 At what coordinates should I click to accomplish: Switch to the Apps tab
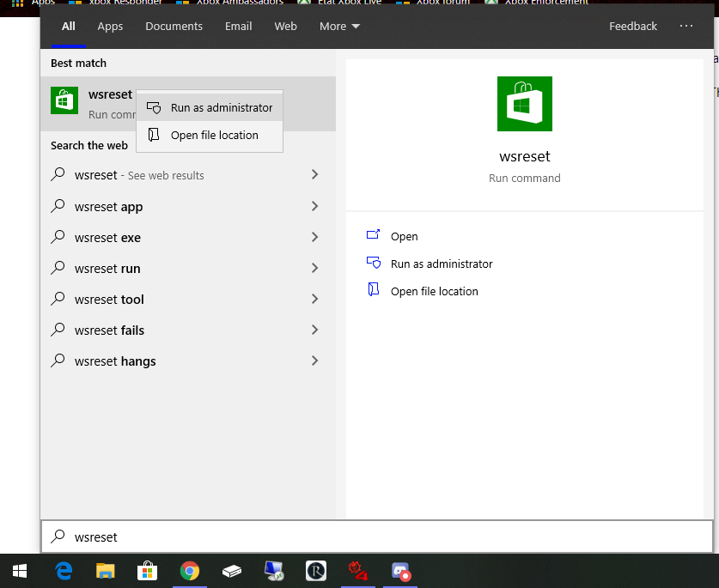click(110, 26)
